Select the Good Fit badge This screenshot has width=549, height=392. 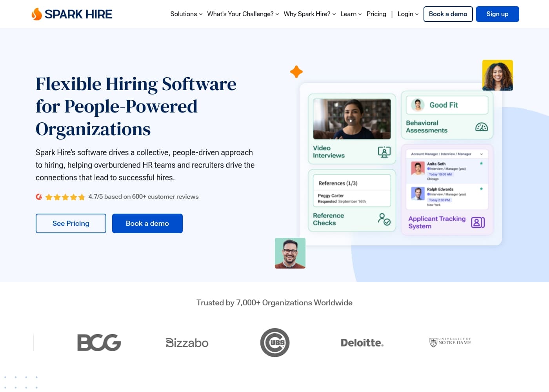447,105
